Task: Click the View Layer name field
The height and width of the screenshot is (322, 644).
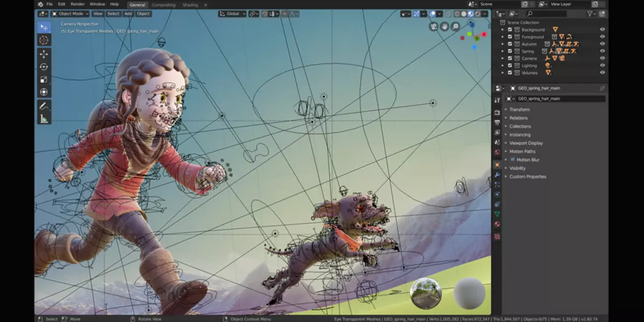Action: point(569,4)
